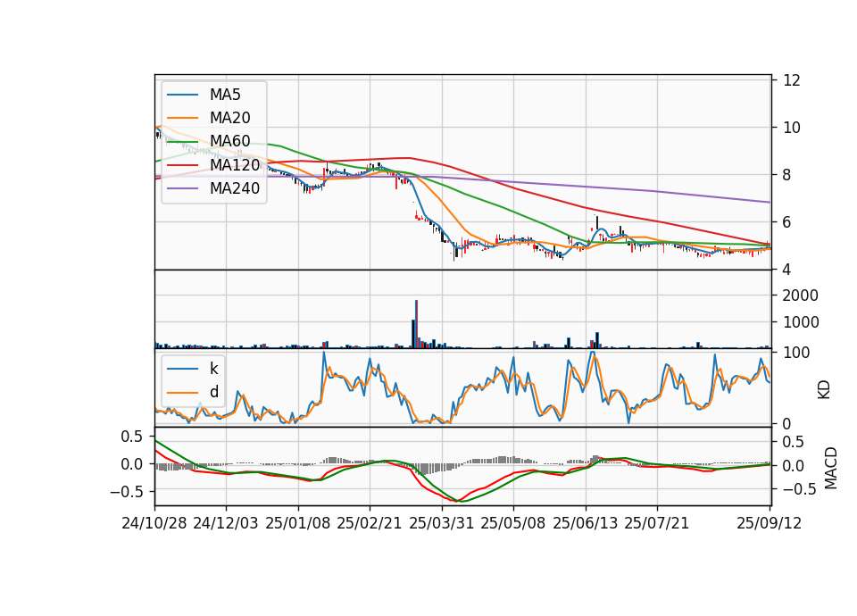Viewport: 857px width, 616px height.
Task: Select the orange MA20 legend line sample
Action: point(182,118)
